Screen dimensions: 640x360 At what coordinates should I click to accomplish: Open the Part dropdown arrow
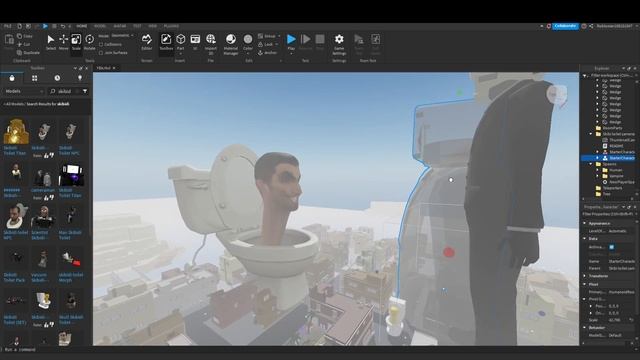(180, 54)
